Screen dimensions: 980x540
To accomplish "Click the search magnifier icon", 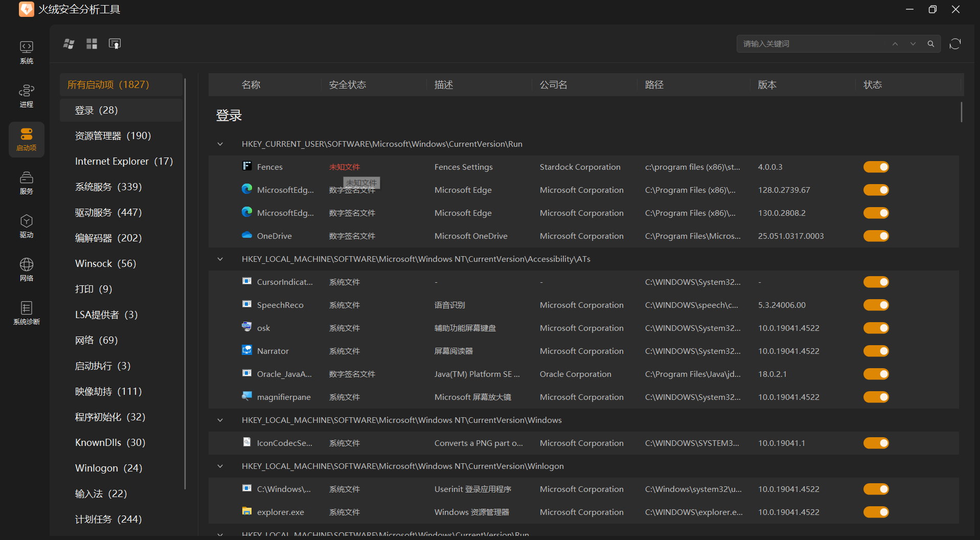I will (x=931, y=44).
